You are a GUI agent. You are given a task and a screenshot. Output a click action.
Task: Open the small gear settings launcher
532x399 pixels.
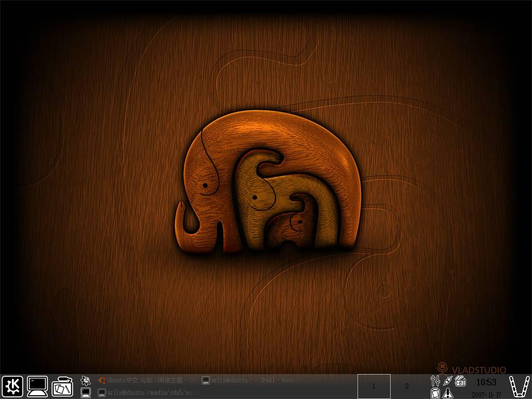[x=86, y=380]
